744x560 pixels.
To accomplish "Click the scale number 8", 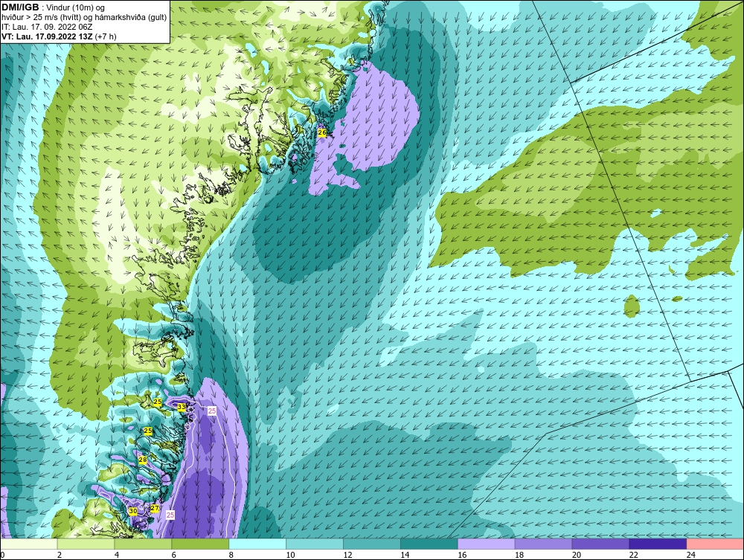I will (x=231, y=555).
